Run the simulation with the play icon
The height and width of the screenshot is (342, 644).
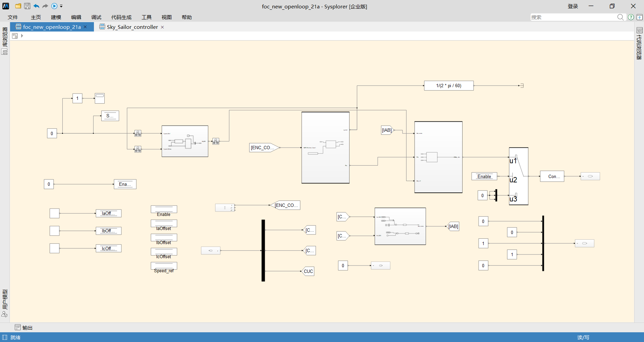54,6
